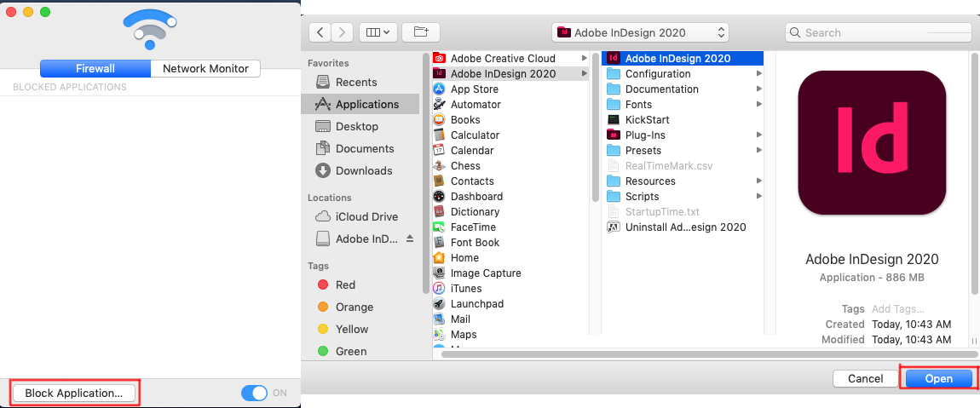
Task: Open the column view options dropdown
Action: (x=378, y=32)
